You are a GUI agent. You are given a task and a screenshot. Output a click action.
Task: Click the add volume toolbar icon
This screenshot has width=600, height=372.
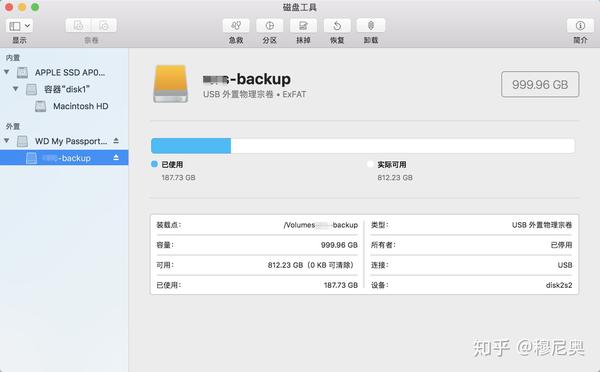(x=78, y=26)
